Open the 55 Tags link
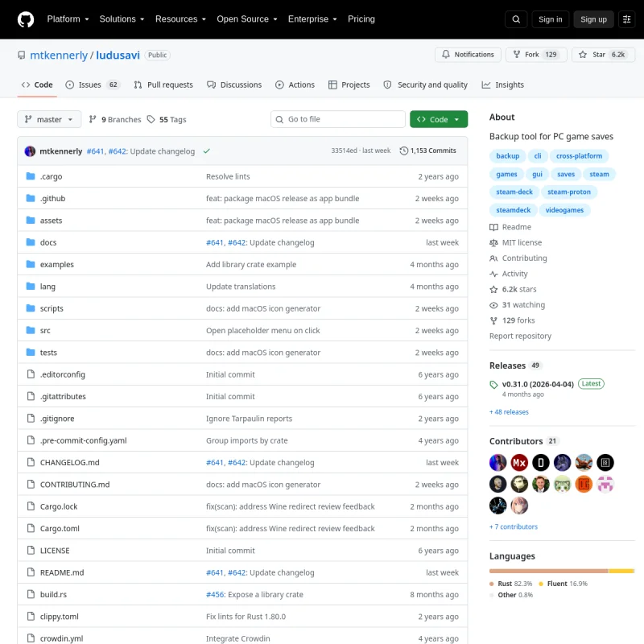The width and height of the screenshot is (644, 644). pos(167,119)
